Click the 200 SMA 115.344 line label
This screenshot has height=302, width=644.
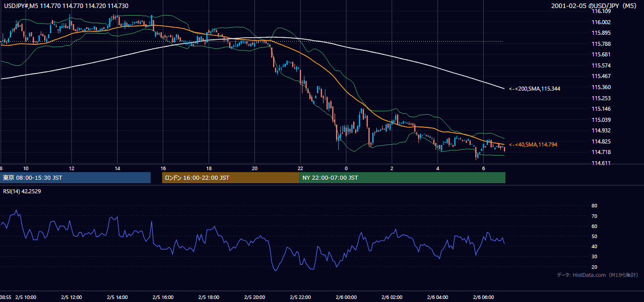pyautogui.click(x=535, y=89)
